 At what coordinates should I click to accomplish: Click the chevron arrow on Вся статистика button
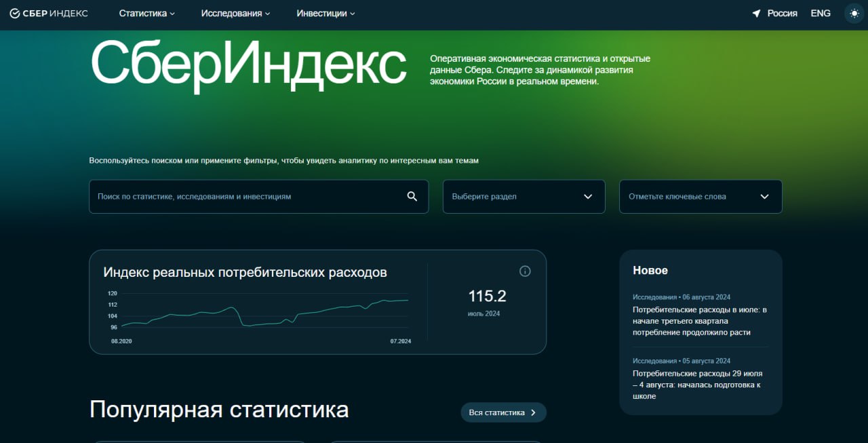coord(535,412)
